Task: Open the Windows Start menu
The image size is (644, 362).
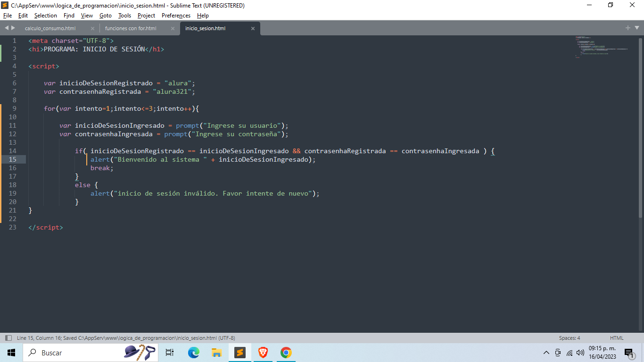Action: [x=11, y=353]
